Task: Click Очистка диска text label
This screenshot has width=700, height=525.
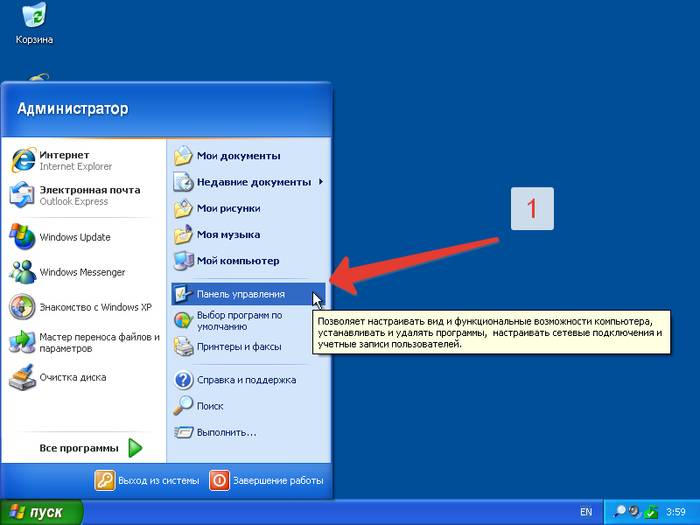Action: pos(73,378)
